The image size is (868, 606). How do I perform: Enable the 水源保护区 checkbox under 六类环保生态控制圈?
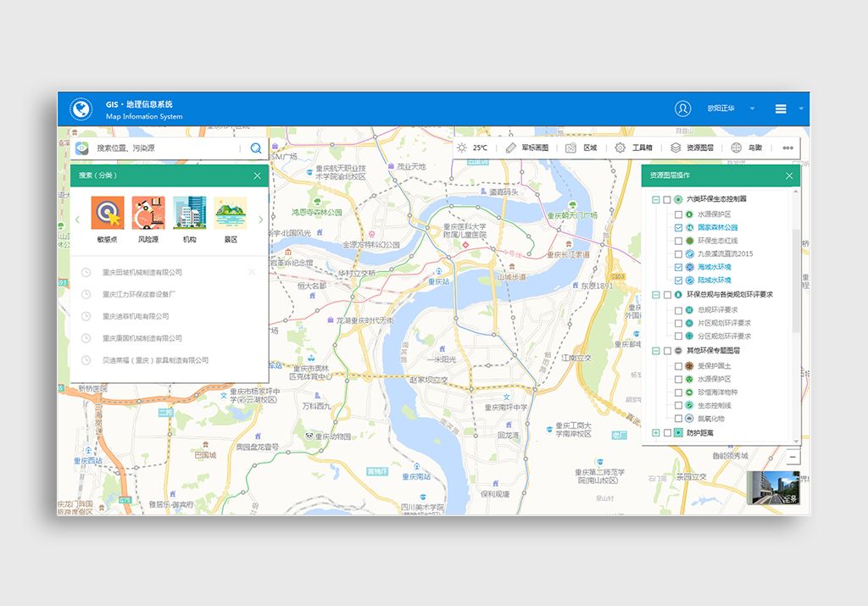pyautogui.click(x=678, y=214)
